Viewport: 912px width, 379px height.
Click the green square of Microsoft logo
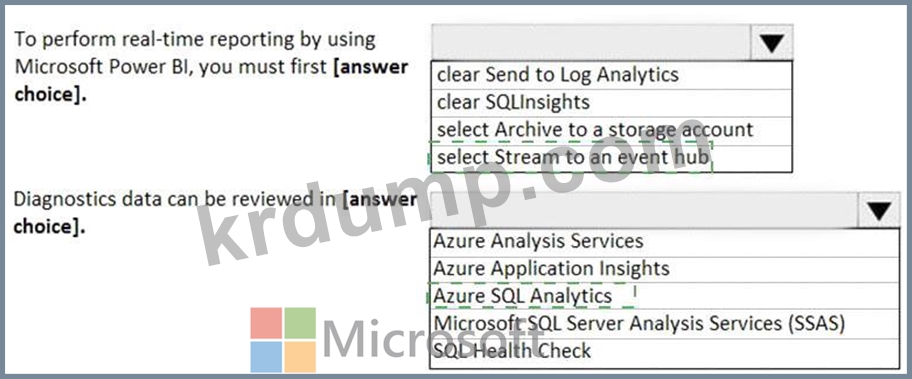click(300, 323)
